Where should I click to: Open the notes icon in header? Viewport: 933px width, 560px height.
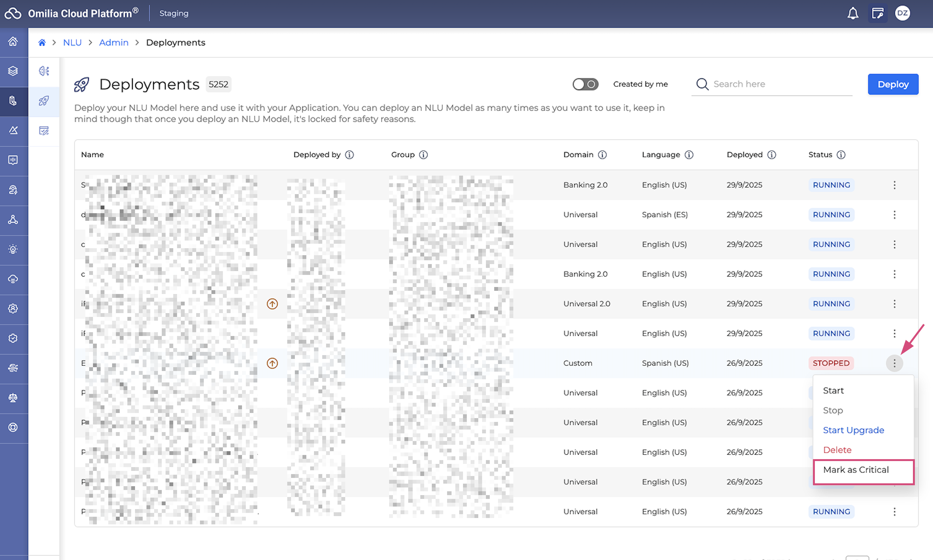pyautogui.click(x=877, y=14)
